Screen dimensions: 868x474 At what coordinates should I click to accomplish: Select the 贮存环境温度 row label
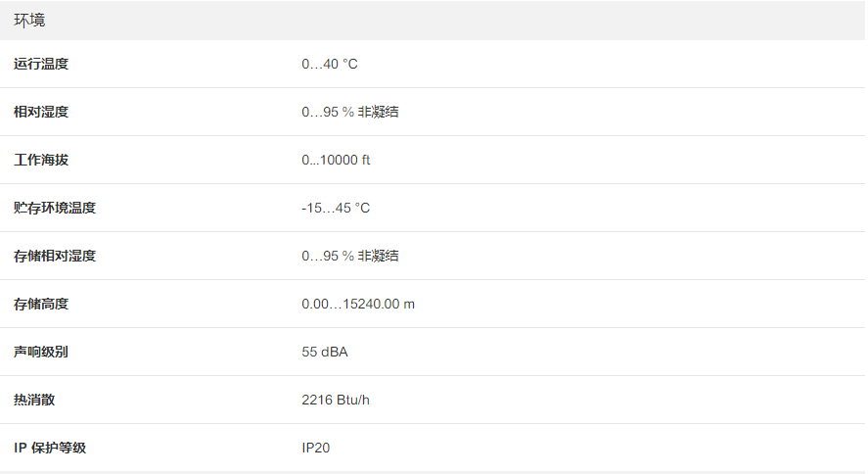(x=55, y=209)
